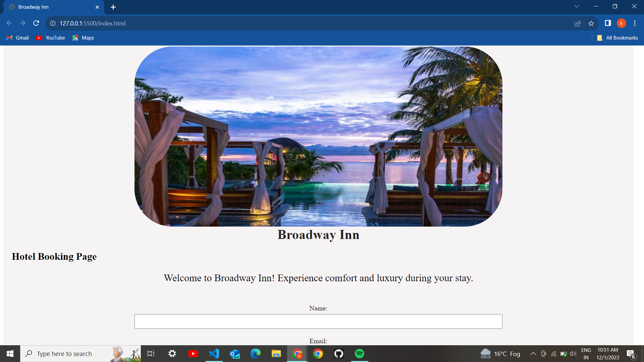Share this page icon in address bar
This screenshot has height=362, width=644.
[x=578, y=23]
